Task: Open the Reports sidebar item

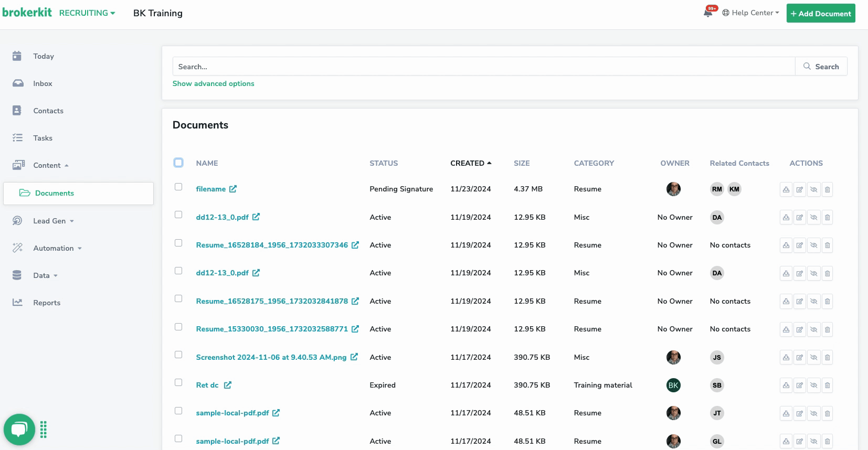Action: (x=46, y=303)
